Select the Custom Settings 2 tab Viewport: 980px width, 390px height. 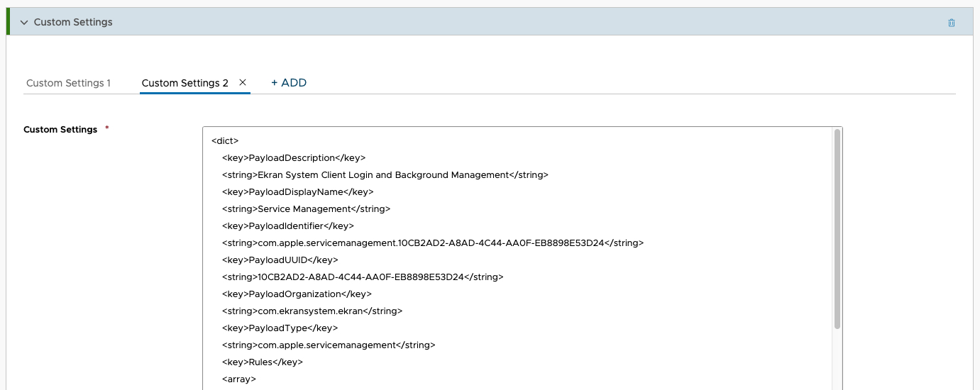click(x=185, y=83)
